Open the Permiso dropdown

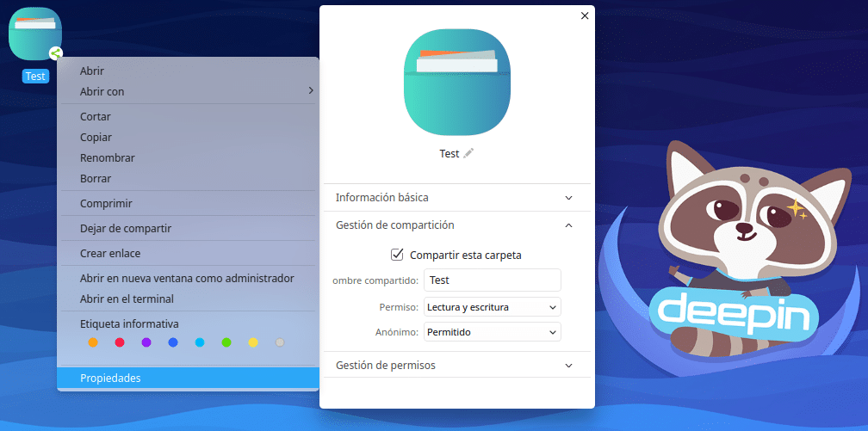tap(493, 306)
